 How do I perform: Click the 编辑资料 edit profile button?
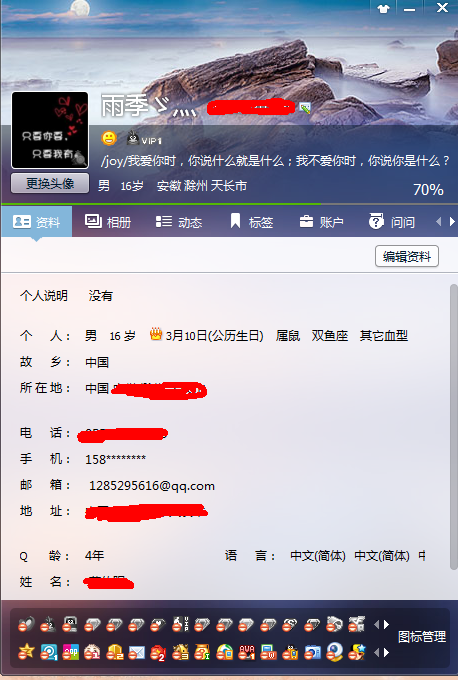click(x=407, y=256)
